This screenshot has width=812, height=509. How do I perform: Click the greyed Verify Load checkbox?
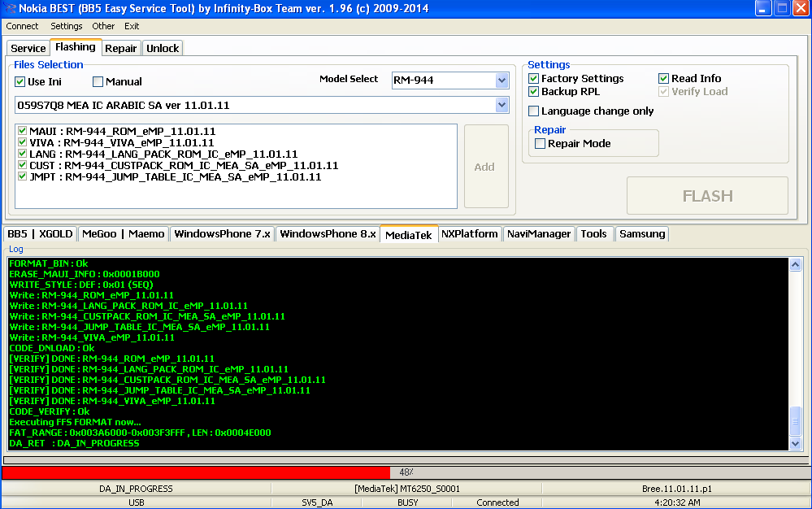664,92
